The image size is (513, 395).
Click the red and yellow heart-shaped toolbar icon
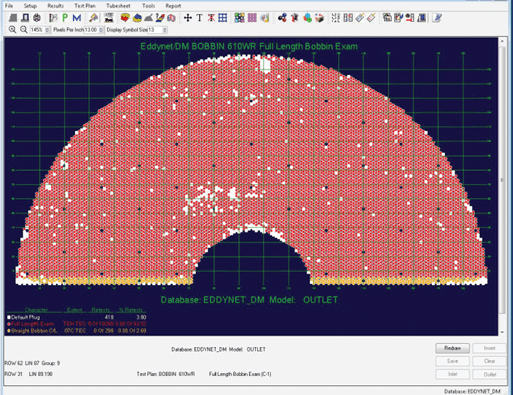pyautogui.click(x=125, y=18)
